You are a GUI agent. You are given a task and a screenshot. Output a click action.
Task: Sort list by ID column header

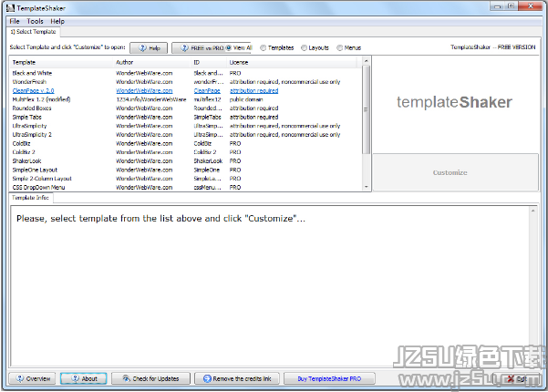[x=209, y=63]
